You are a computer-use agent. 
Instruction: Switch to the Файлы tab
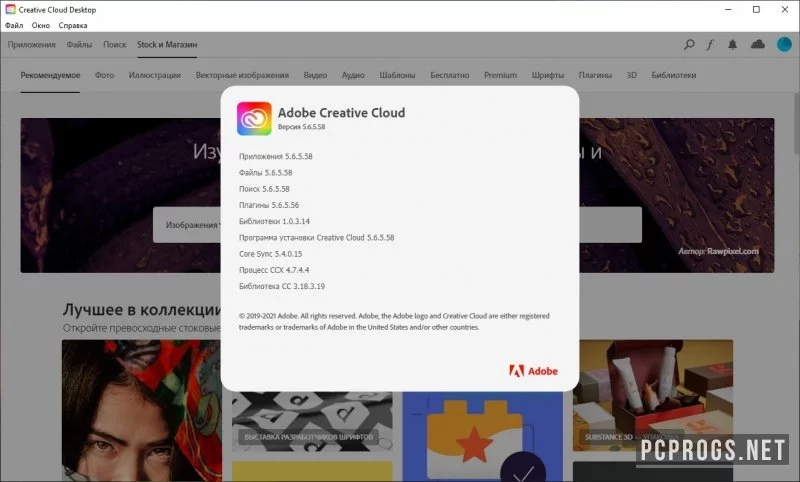[79, 44]
